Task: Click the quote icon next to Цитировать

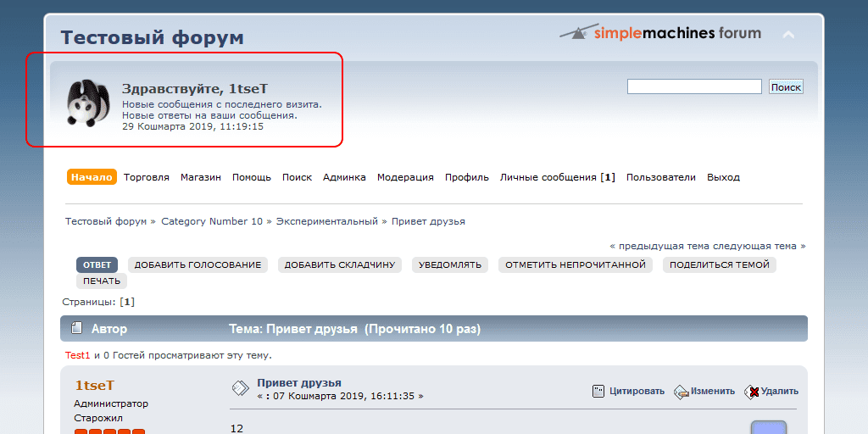Action: coord(598,391)
